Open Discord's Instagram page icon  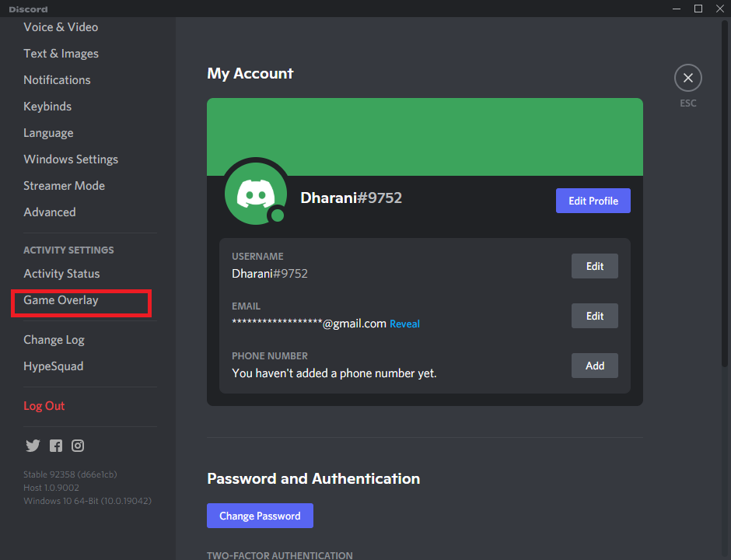point(77,446)
